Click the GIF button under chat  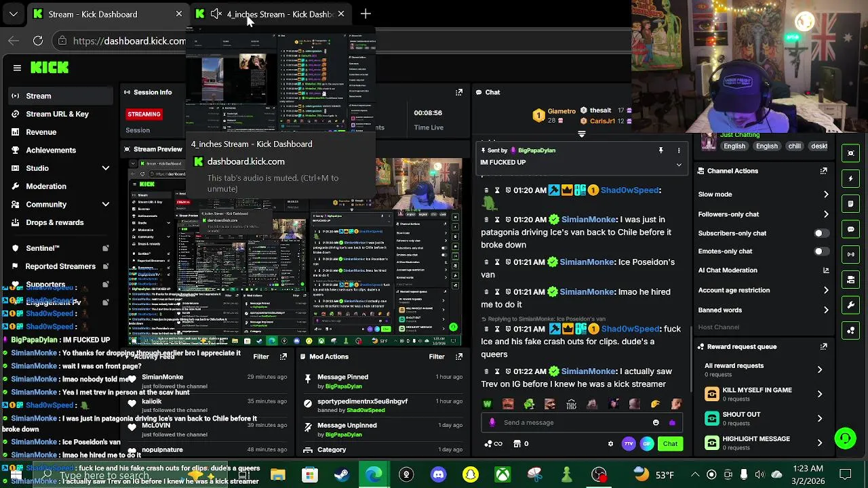click(646, 444)
